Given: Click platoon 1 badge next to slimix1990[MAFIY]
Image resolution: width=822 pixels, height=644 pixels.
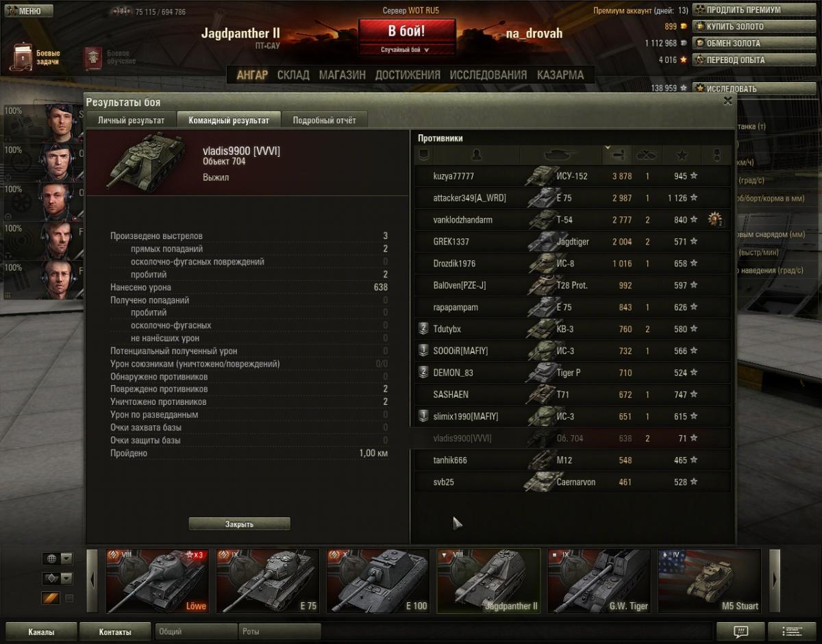Looking at the screenshot, I should pyautogui.click(x=423, y=416).
